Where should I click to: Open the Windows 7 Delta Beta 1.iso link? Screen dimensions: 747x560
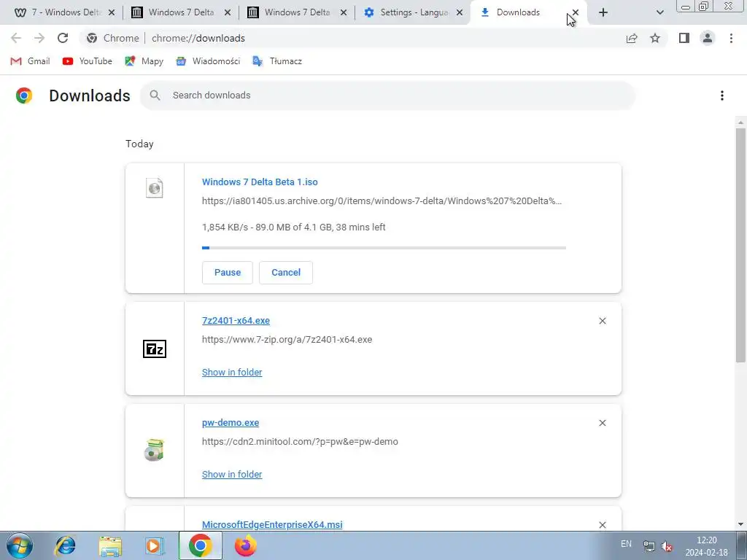click(x=260, y=182)
